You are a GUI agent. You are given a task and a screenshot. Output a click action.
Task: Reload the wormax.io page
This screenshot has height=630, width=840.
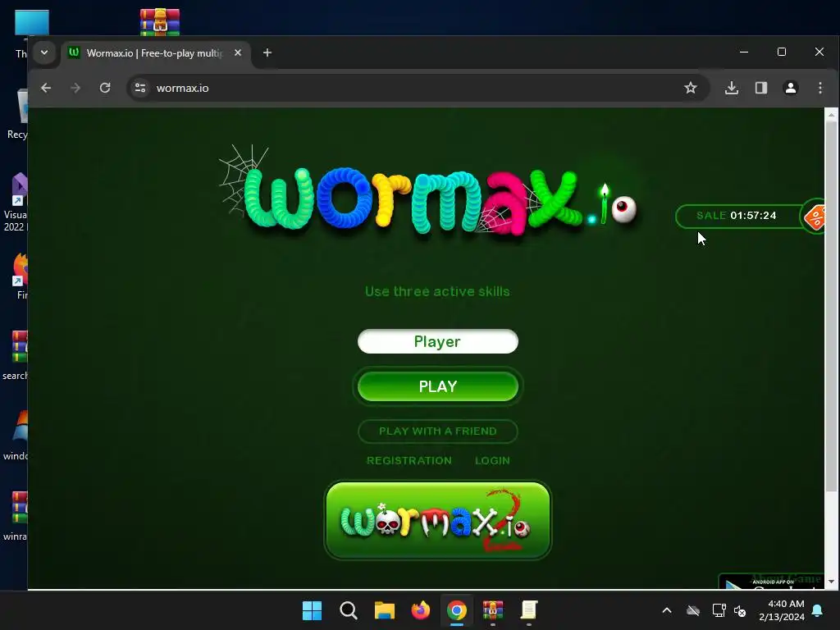point(105,88)
